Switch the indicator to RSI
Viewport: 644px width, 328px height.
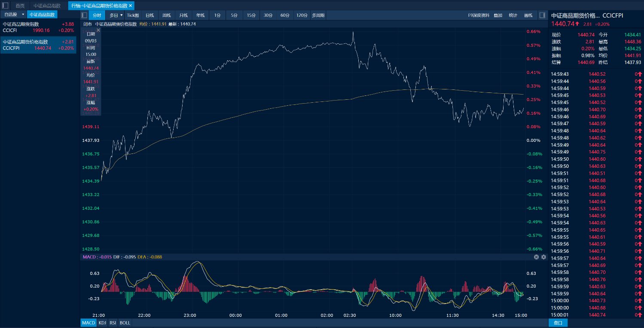coord(113,323)
